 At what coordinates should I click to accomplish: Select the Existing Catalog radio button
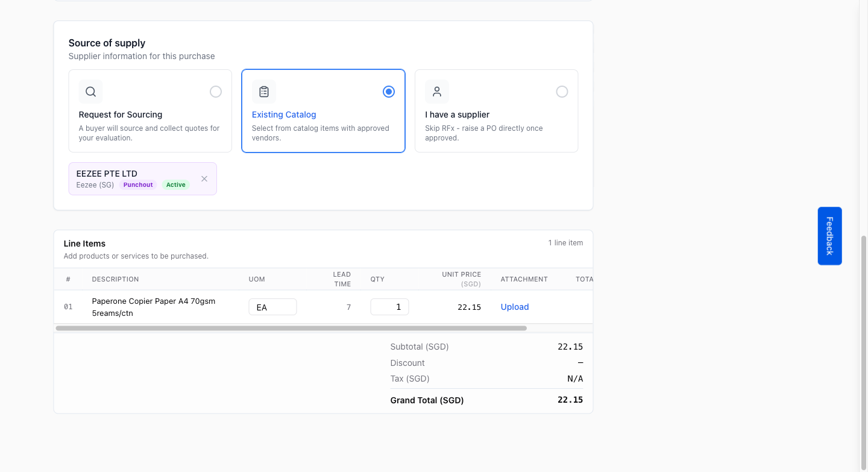point(389,92)
